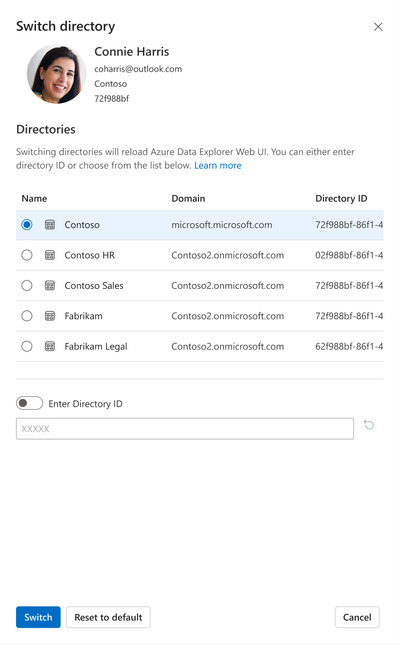This screenshot has width=400, height=645.
Task: Click the Domain column header
Action: pyautogui.click(x=188, y=198)
